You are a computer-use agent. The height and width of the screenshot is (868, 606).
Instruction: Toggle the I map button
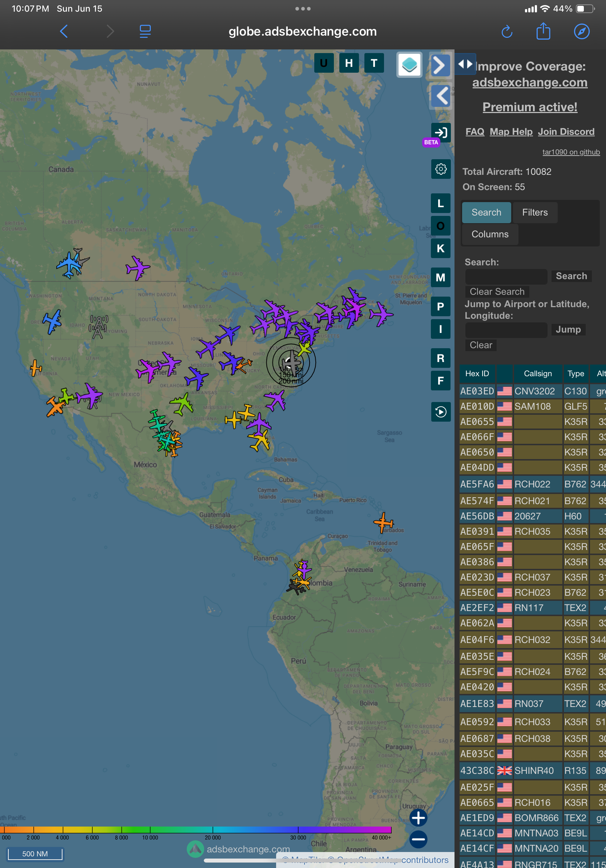[x=441, y=329]
